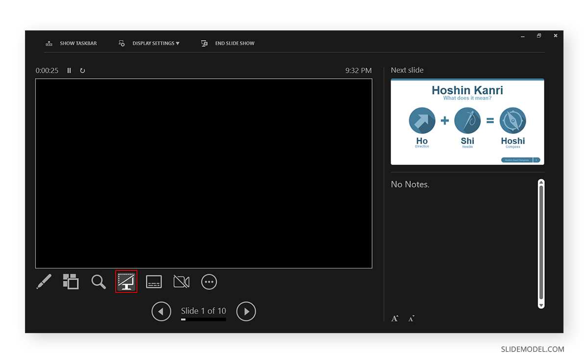Click End Slide Show
Image resolution: width=588 pixels, height=364 pixels.
tap(228, 43)
